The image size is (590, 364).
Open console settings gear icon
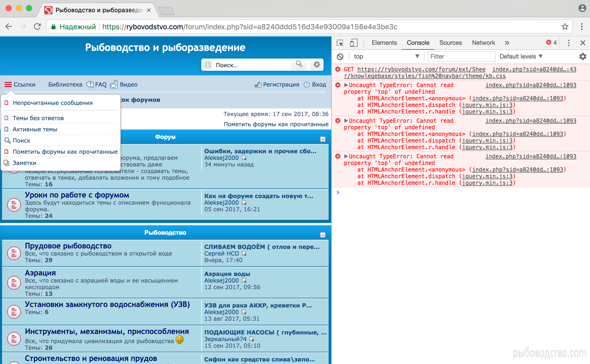pos(583,57)
